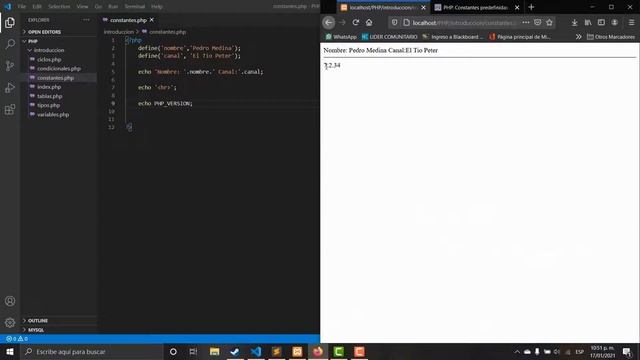Image resolution: width=640 pixels, height=360 pixels.
Task: Open the Help menu
Action: tap(157, 7)
